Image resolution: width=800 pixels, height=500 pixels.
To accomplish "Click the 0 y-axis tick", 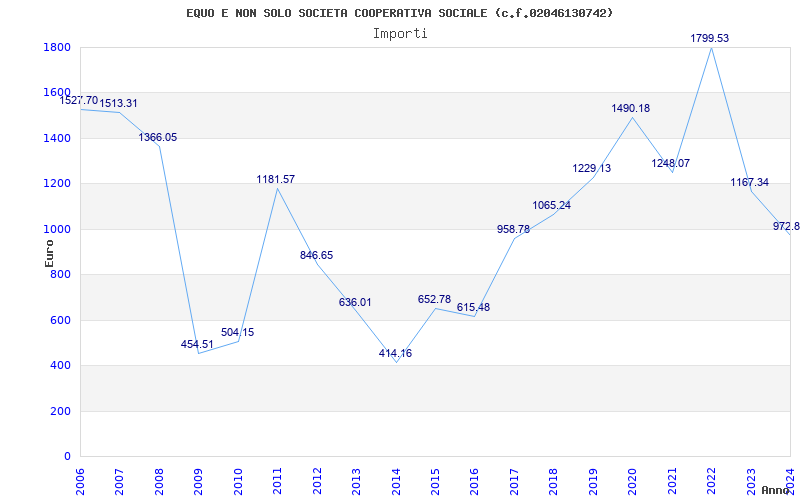I will [67, 457].
